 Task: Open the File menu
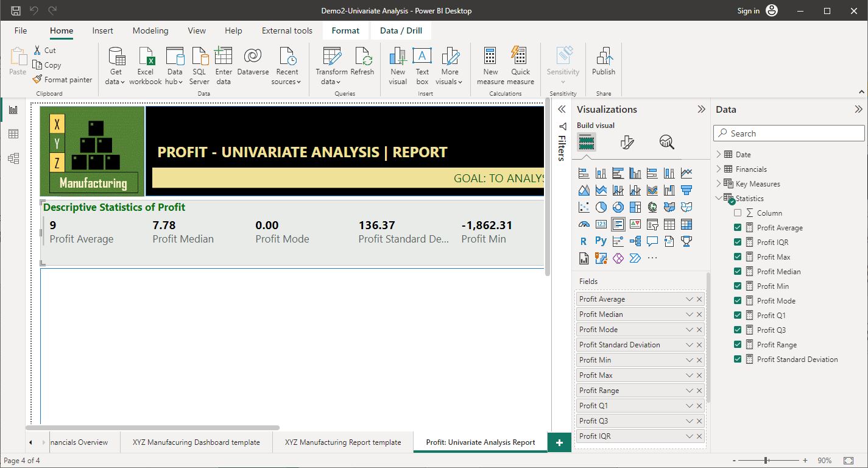21,30
